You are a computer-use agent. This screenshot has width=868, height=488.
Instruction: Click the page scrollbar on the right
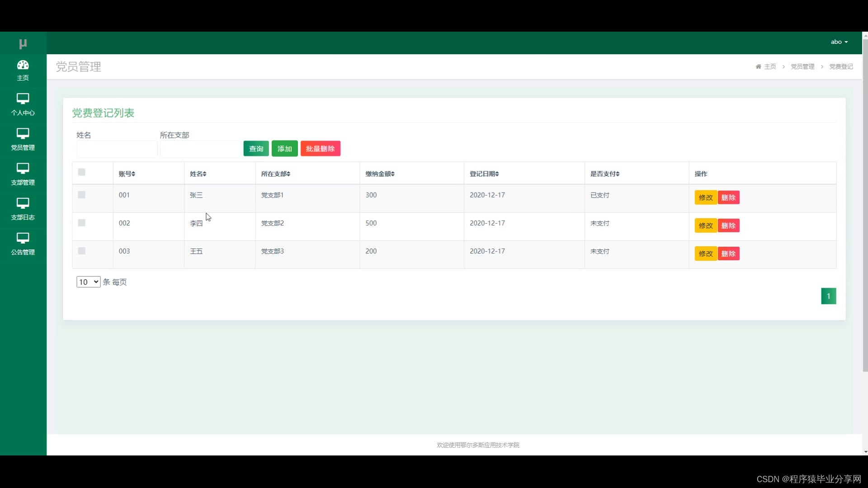(x=865, y=203)
